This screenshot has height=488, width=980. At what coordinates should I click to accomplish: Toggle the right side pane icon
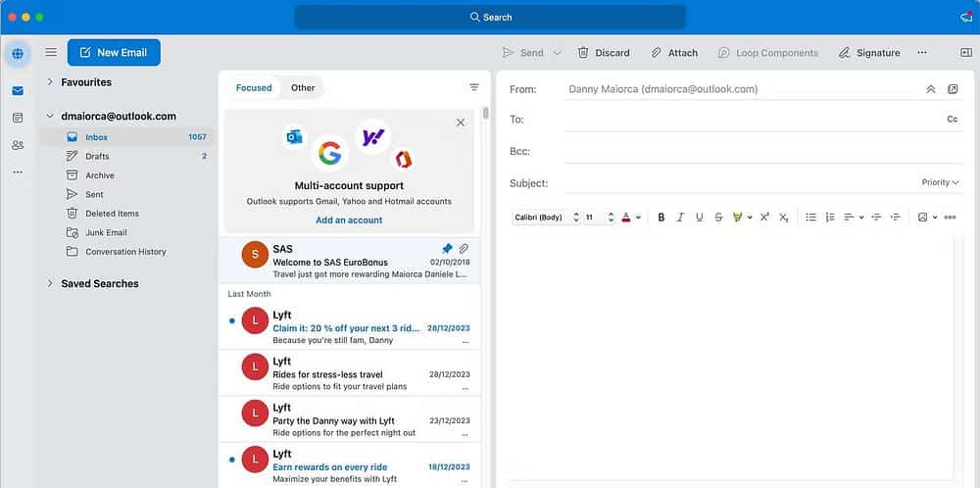(965, 53)
